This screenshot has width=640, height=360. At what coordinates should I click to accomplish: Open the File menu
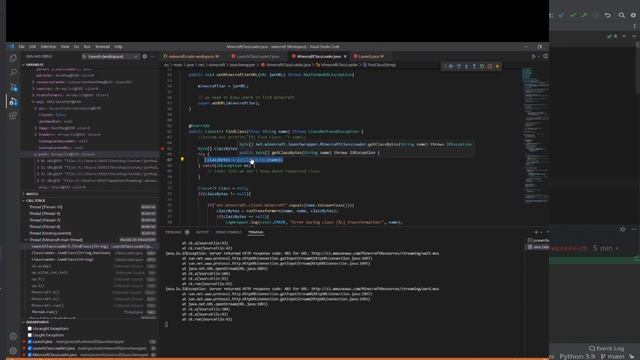tap(22, 47)
